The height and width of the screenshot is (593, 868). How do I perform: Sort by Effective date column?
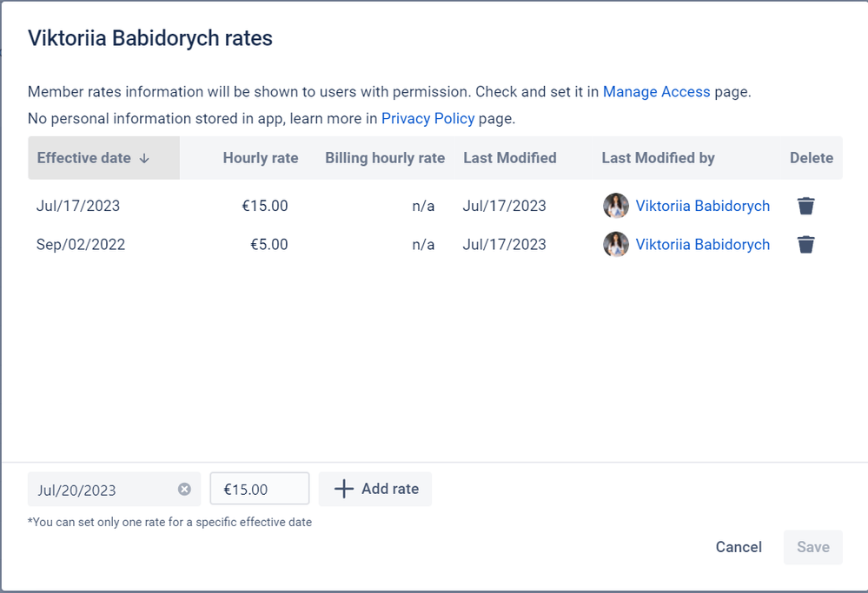pyautogui.click(x=84, y=158)
